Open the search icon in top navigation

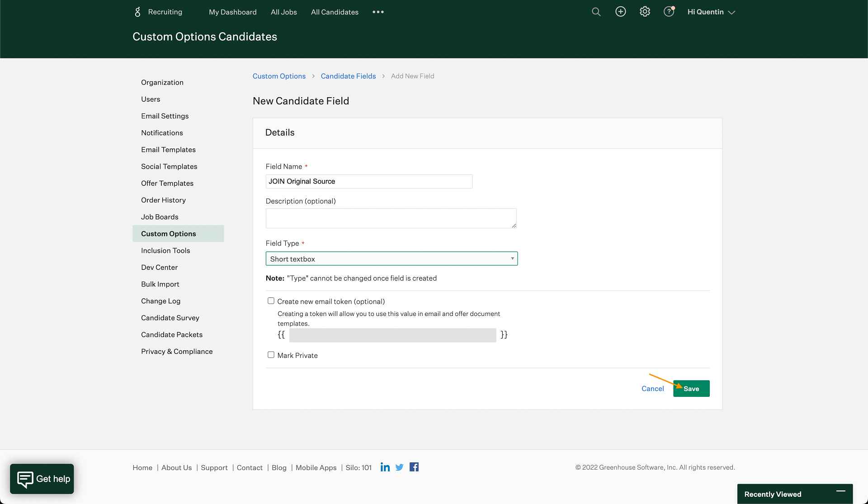click(596, 12)
